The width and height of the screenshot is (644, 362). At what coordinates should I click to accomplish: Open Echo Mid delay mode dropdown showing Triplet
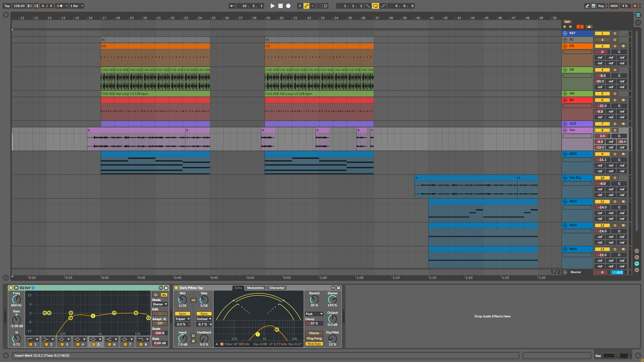tap(183, 319)
